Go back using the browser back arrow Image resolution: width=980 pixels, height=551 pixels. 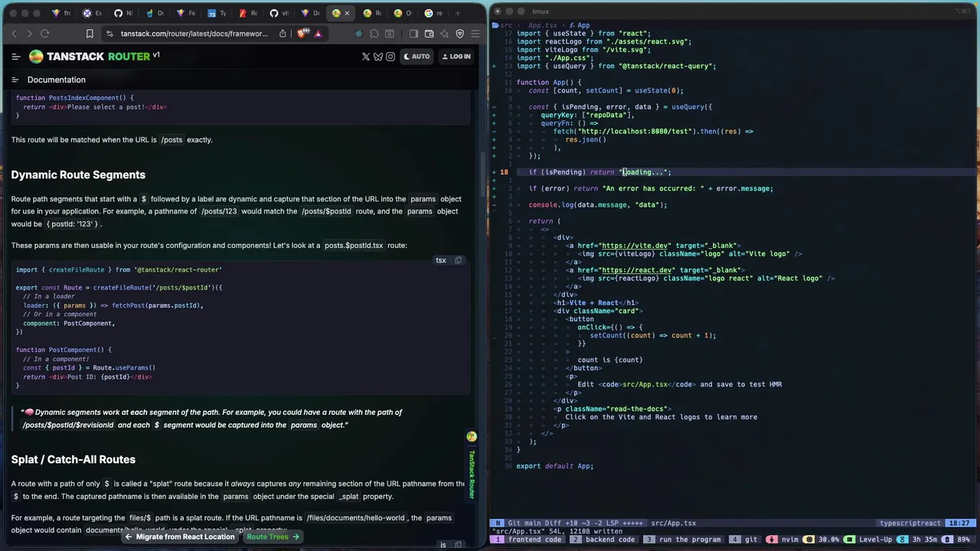click(14, 34)
